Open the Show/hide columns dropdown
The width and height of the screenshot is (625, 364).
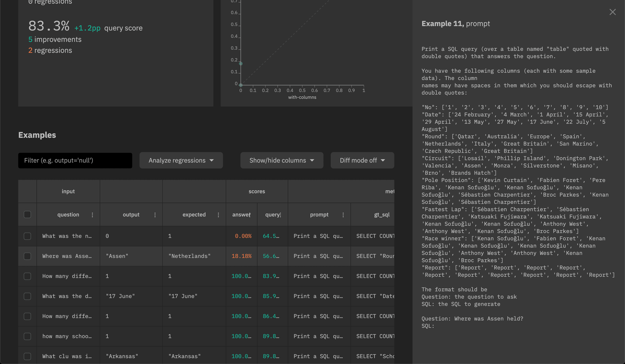click(x=282, y=161)
